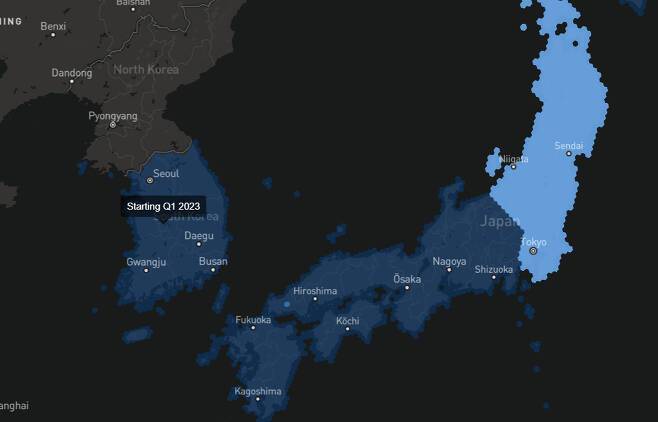Click the Kōchi city dot
658x422 pixels.
(x=347, y=328)
